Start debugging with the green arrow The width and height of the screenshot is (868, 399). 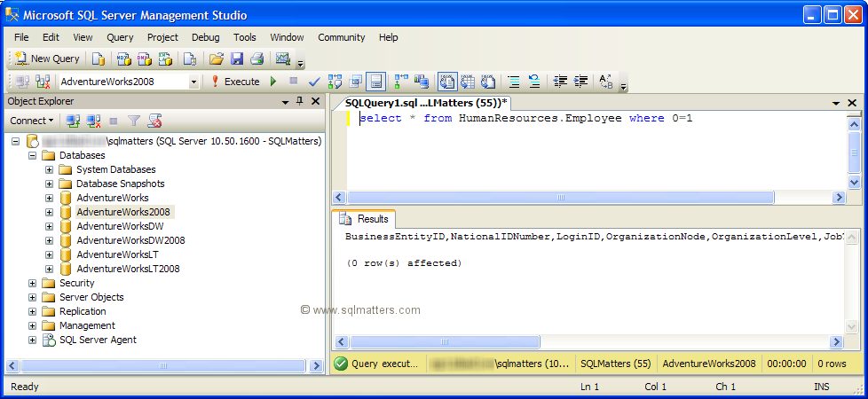coord(272,82)
